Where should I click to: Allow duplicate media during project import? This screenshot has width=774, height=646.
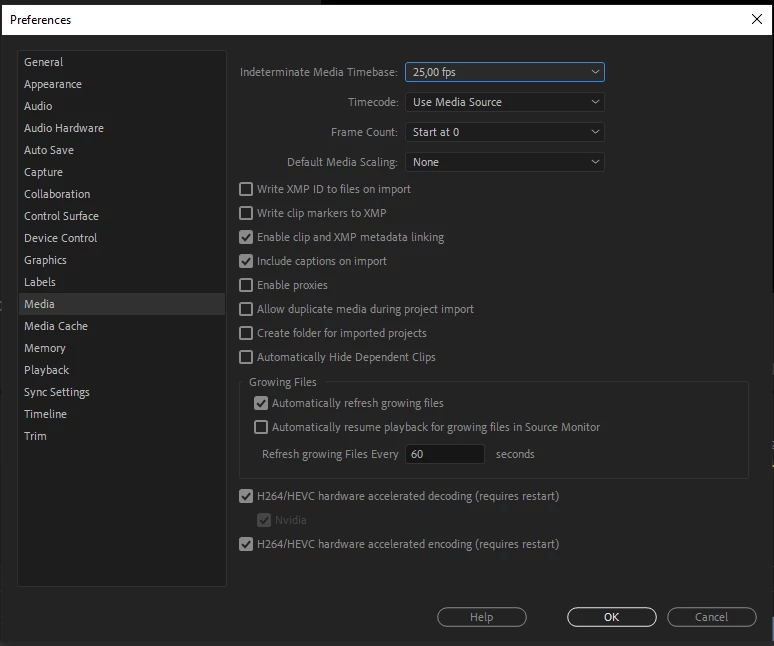246,309
